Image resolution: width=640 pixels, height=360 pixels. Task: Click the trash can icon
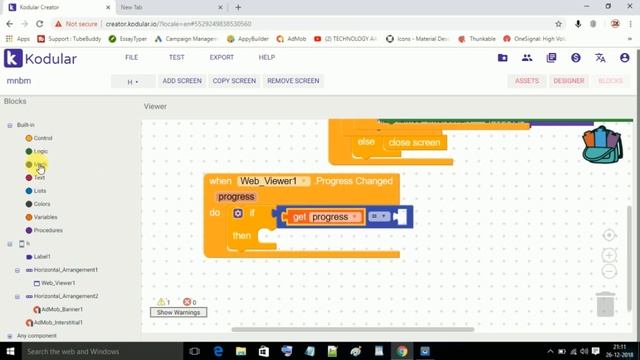[x=605, y=304]
